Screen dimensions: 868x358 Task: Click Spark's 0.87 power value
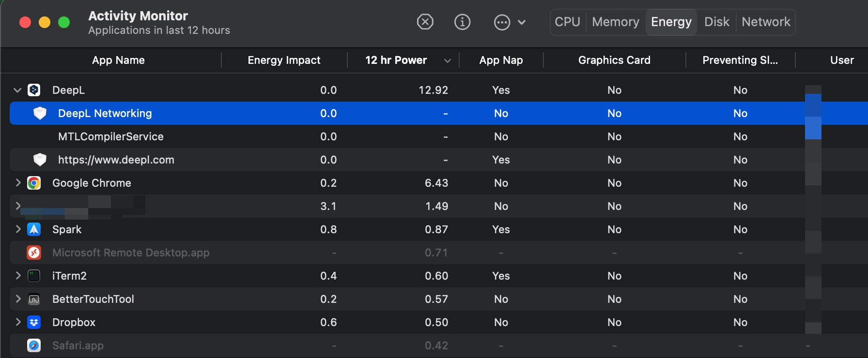(x=436, y=229)
